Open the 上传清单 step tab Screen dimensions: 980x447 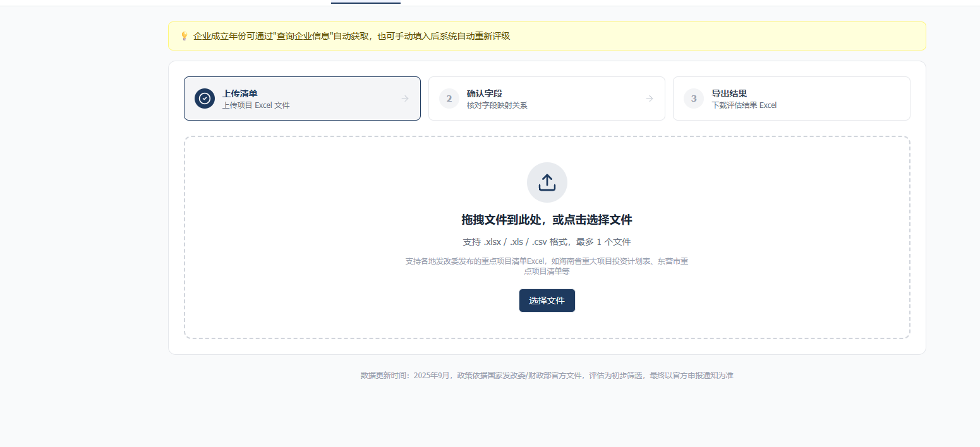tap(302, 98)
